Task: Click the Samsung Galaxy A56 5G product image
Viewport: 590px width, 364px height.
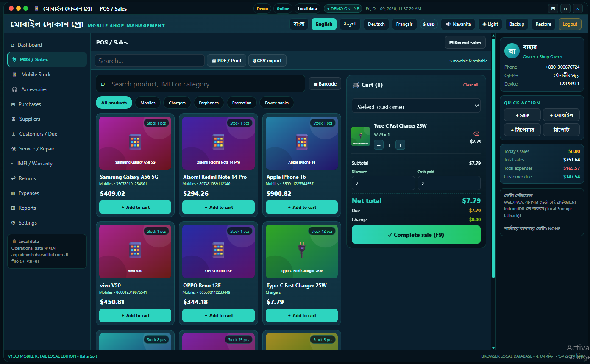Action: click(135, 143)
